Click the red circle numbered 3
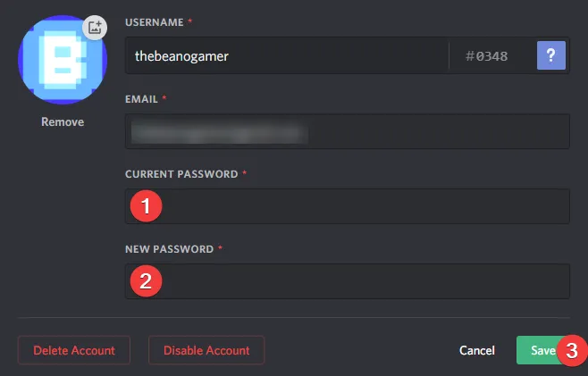The image size is (588, 376). (572, 351)
